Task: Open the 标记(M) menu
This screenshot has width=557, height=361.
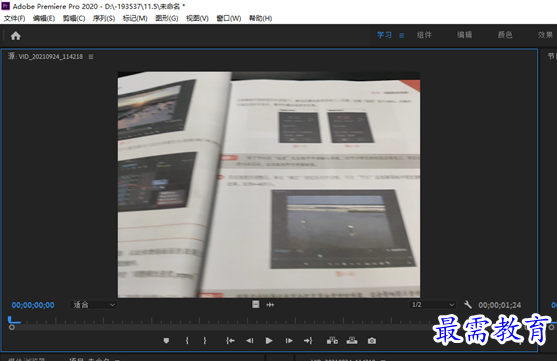Action: (135, 18)
